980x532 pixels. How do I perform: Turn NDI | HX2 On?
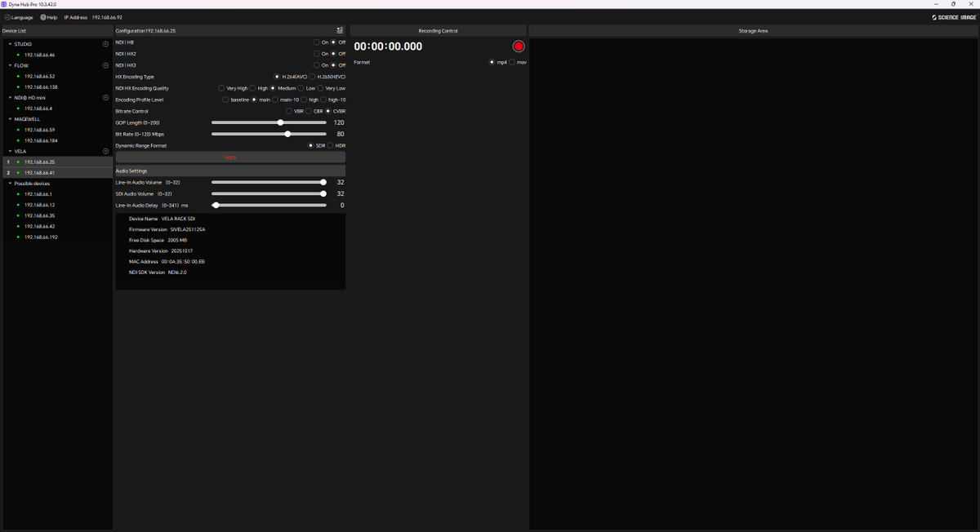point(317,54)
